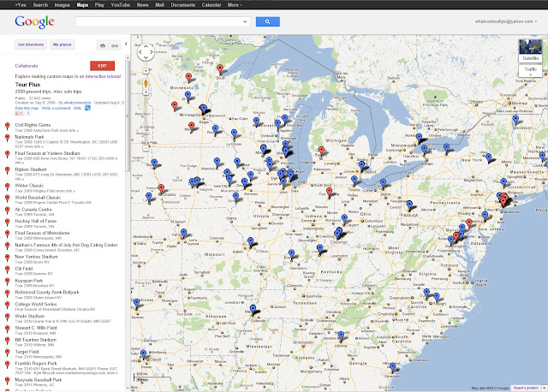The width and height of the screenshot is (548, 392).
Task: Click the Get directions button
Action: click(x=31, y=45)
